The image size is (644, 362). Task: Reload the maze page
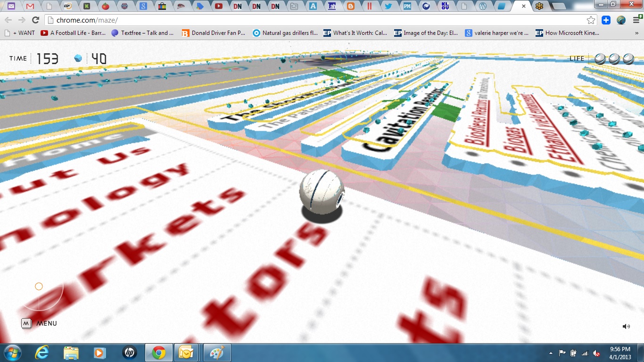click(35, 20)
